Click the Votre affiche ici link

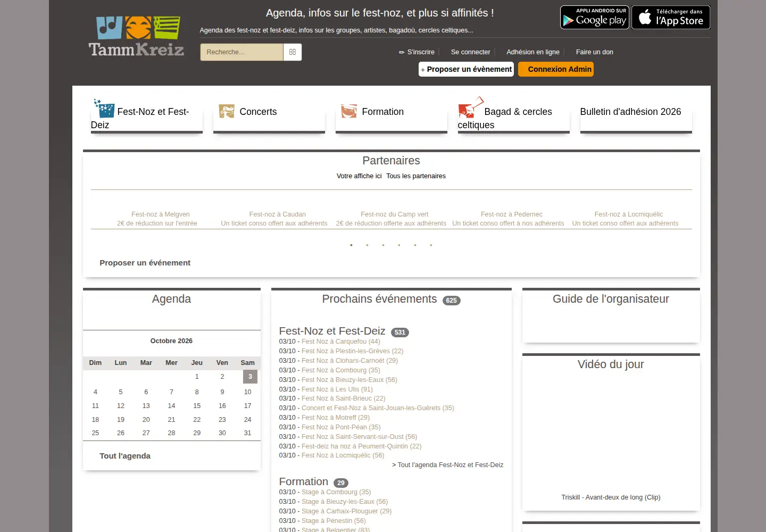pos(359,176)
